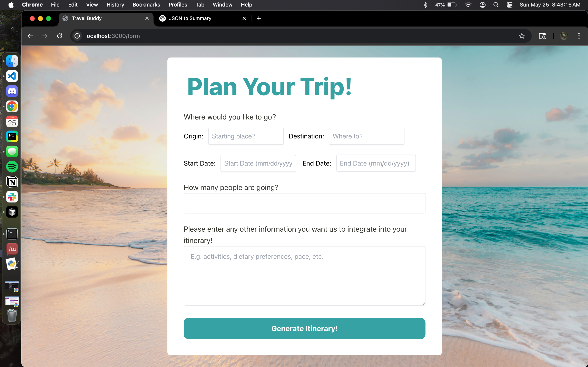
Task: Switch to JSON to Summary tab
Action: [190, 18]
